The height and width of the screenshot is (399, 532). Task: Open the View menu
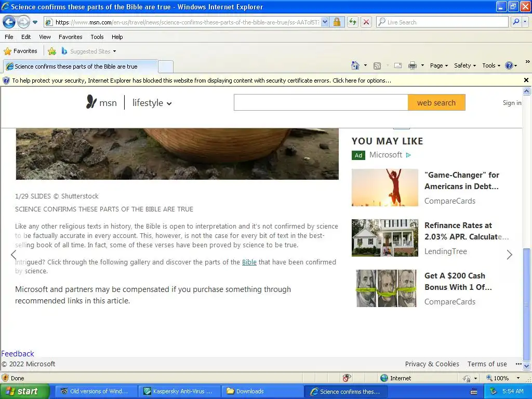[x=45, y=37]
